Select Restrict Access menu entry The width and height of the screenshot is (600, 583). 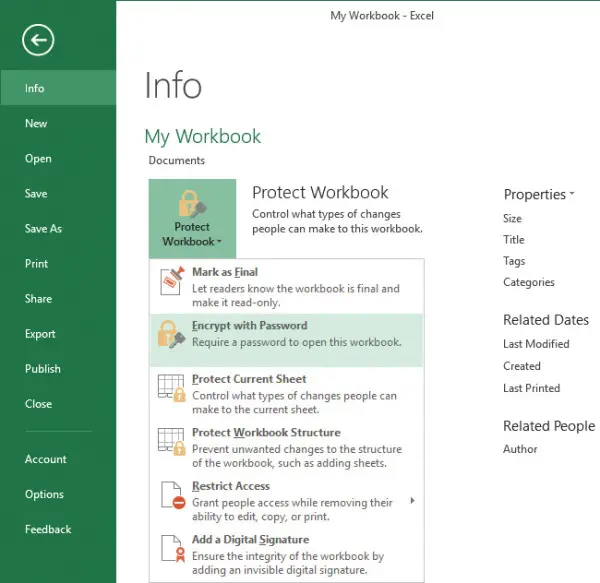pos(287,501)
